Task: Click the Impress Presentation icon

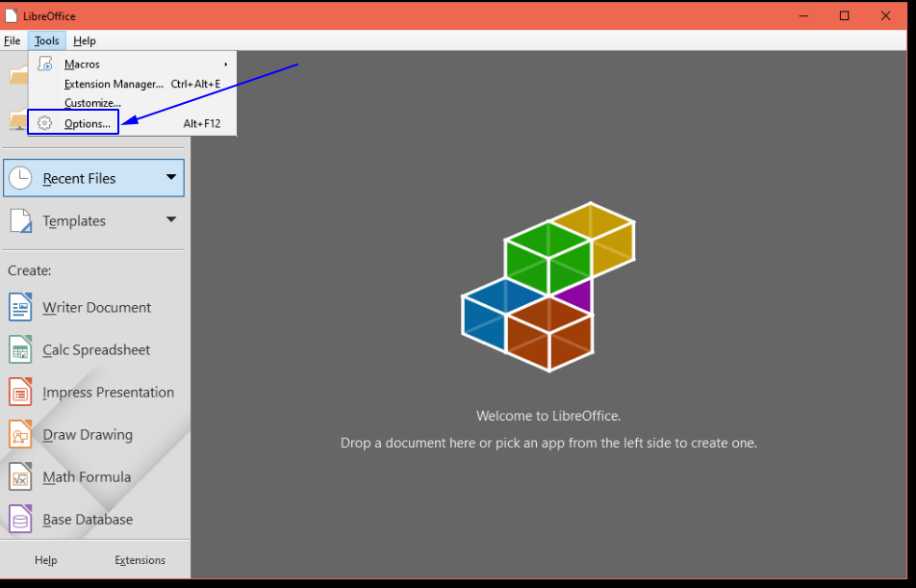Action: click(20, 393)
